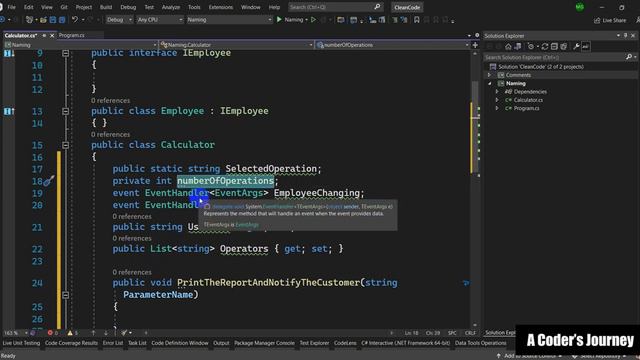Click the single Save disk icon
Screen dimensions: 640x360
coord(53,19)
